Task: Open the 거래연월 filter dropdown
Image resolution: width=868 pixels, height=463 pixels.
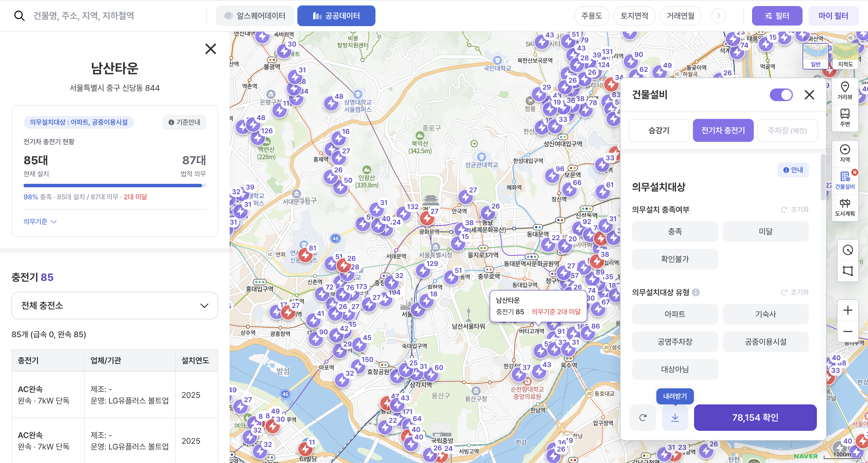Action: (680, 16)
